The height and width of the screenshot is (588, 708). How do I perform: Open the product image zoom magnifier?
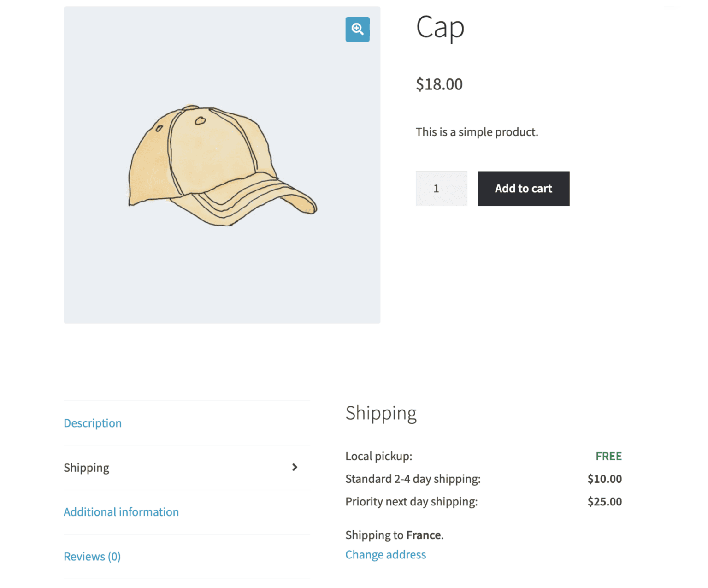[357, 29]
